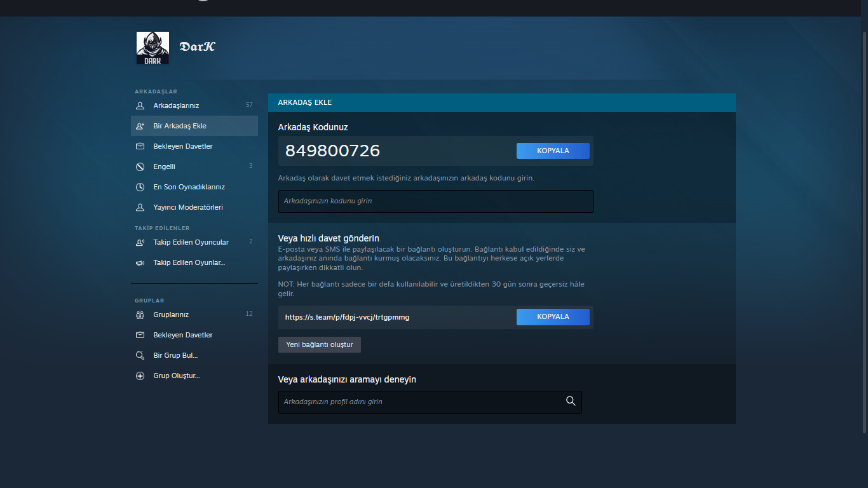Click the groups count 12
Image resolution: width=868 pixels, height=488 pixels.
(249, 314)
